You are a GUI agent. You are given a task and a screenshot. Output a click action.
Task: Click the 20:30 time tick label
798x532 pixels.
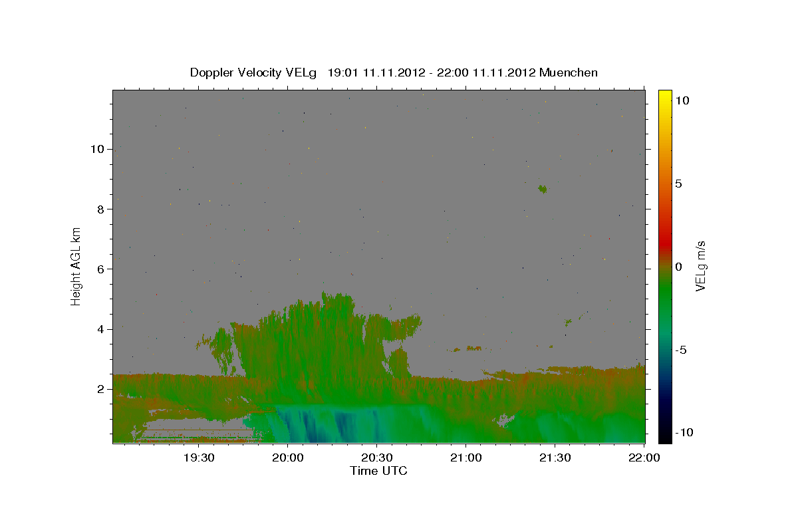click(x=376, y=458)
